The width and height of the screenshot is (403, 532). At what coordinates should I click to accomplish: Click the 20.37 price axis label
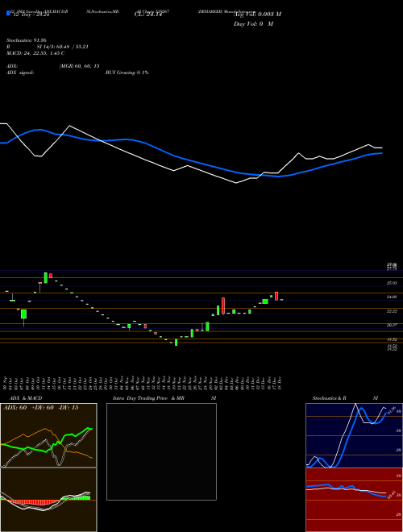coord(393,325)
